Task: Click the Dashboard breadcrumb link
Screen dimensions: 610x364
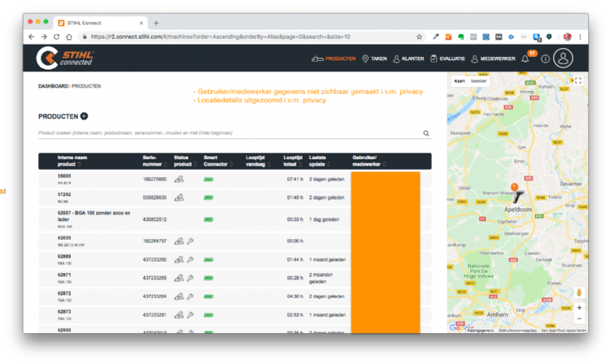Action: click(x=53, y=85)
